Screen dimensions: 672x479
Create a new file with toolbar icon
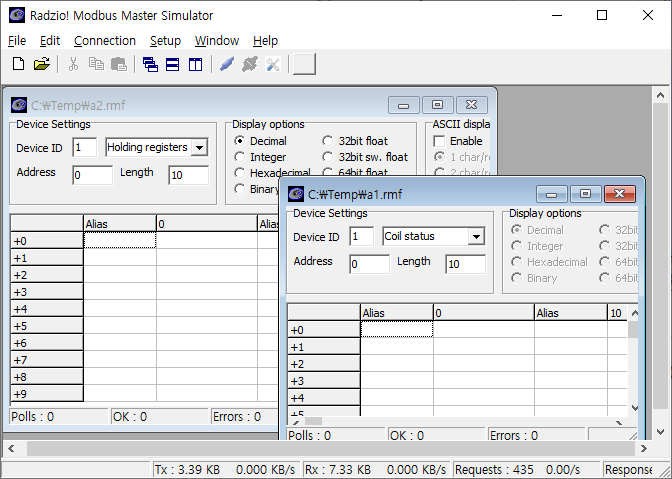(x=18, y=64)
